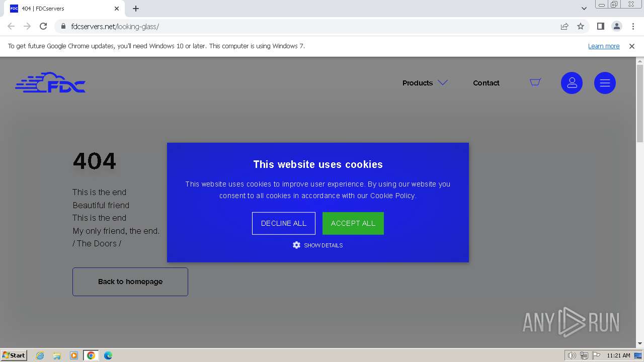Launch Internet Explorer from the taskbar
Viewport: 644px width, 362px height.
[40, 355]
